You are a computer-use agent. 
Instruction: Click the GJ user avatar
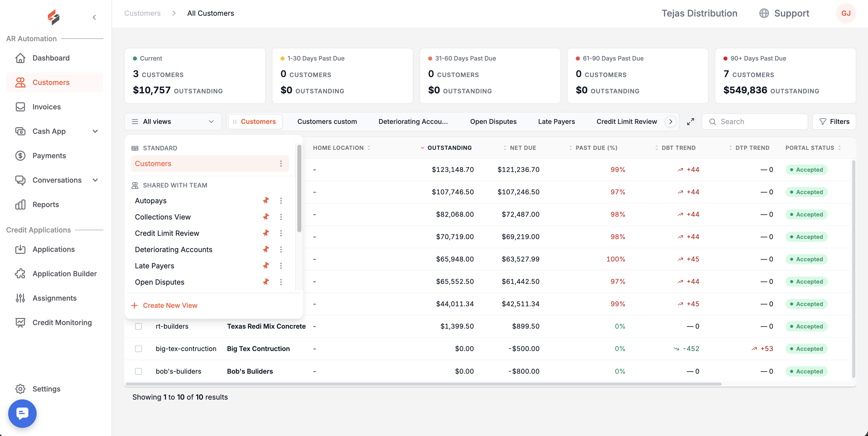(x=846, y=13)
